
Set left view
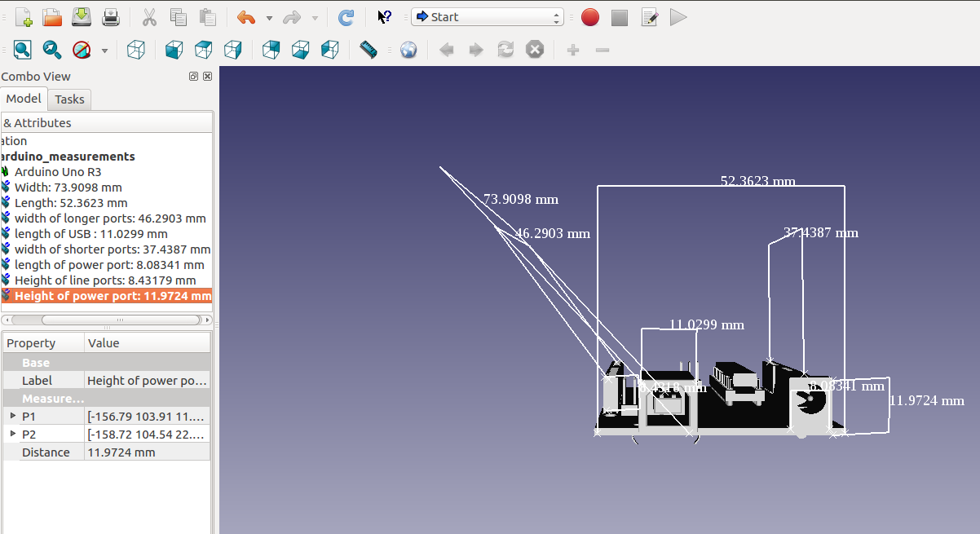coord(330,50)
